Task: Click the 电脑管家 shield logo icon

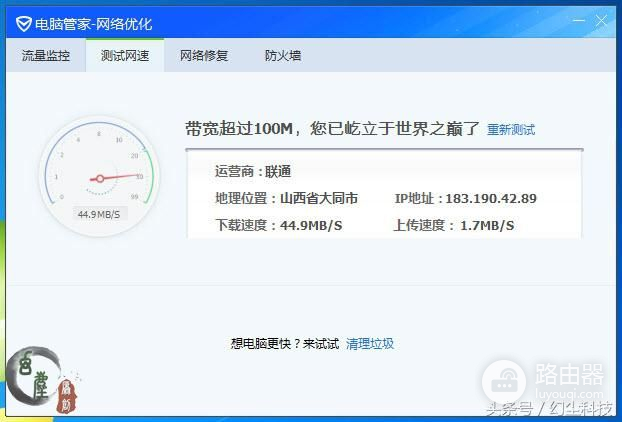Action: pyautogui.click(x=22, y=23)
